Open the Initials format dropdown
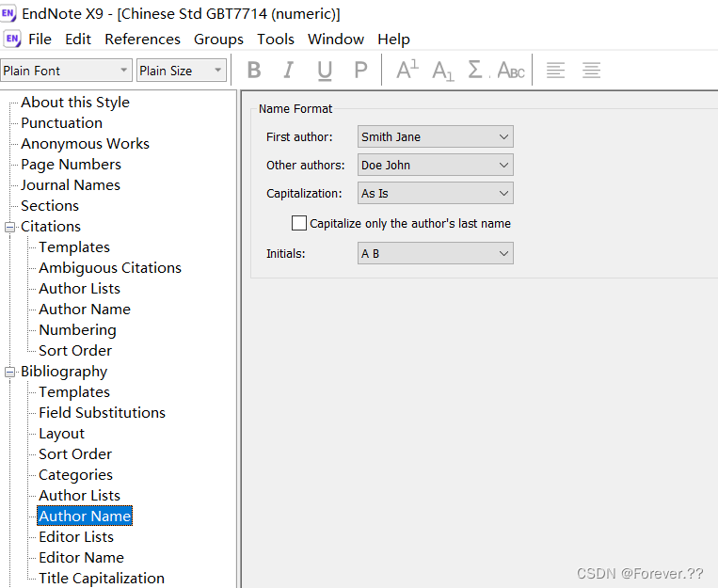 point(435,253)
